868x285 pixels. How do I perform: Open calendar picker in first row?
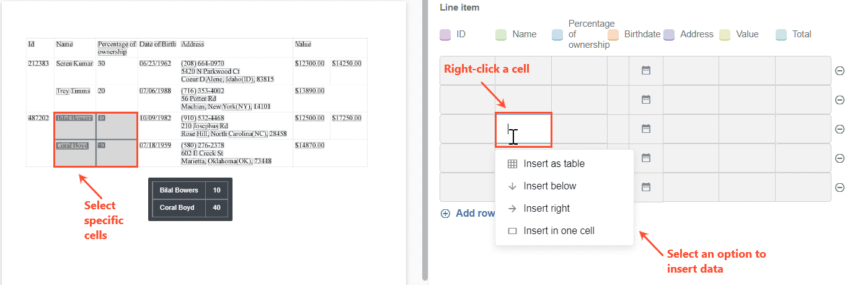point(645,71)
